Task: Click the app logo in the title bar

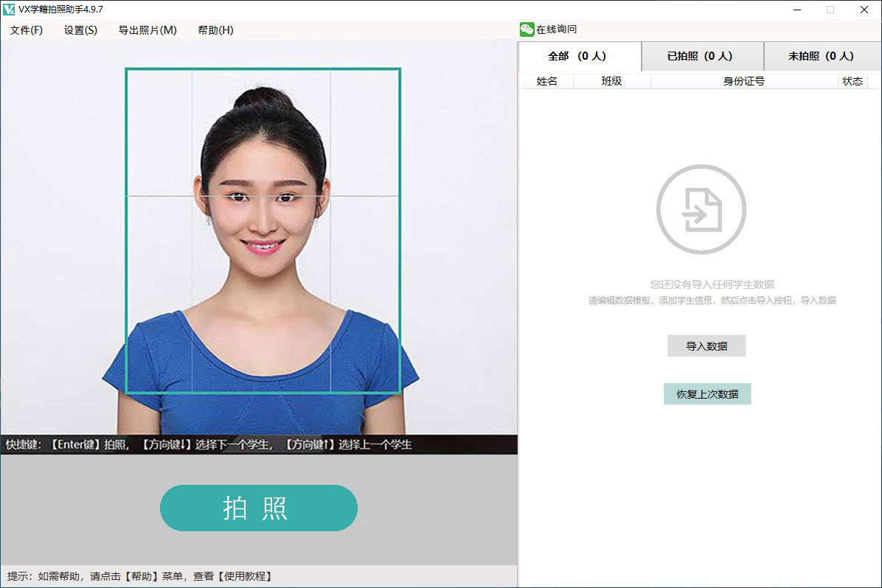Action: pos(9,9)
